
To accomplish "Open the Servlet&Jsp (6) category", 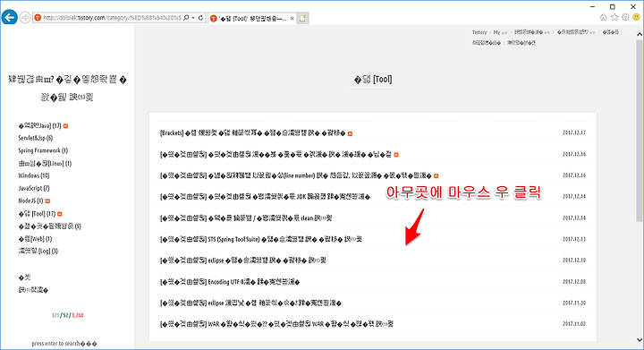I will click(x=35, y=138).
